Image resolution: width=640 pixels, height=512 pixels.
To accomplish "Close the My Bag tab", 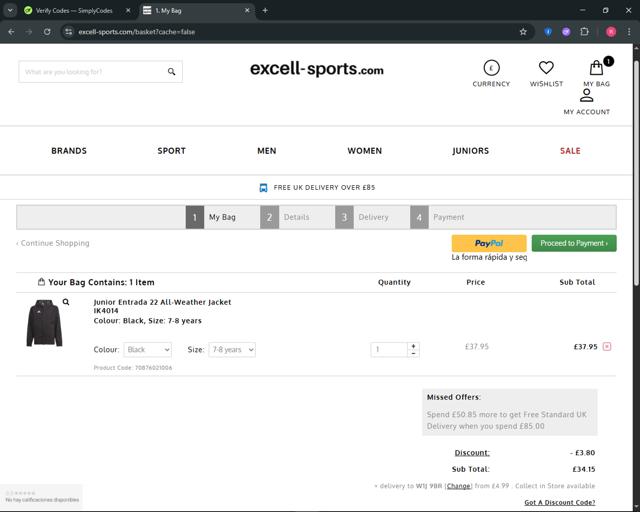I will (247, 11).
